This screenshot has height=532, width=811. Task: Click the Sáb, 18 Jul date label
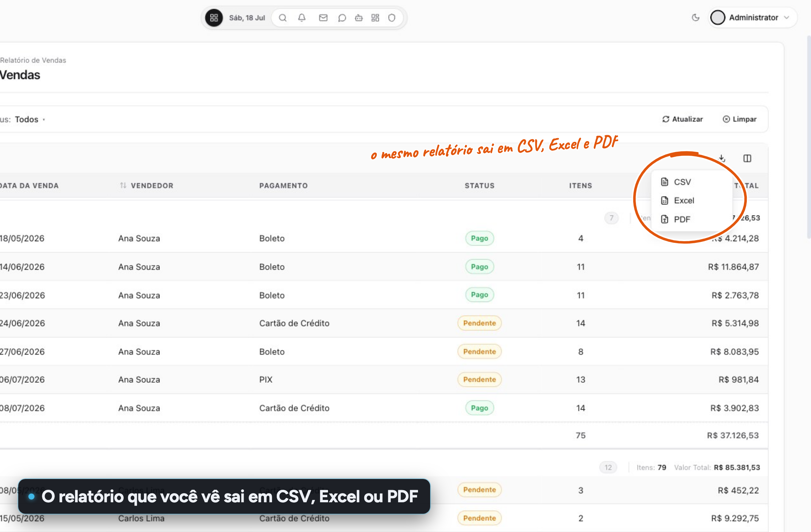pos(247,18)
